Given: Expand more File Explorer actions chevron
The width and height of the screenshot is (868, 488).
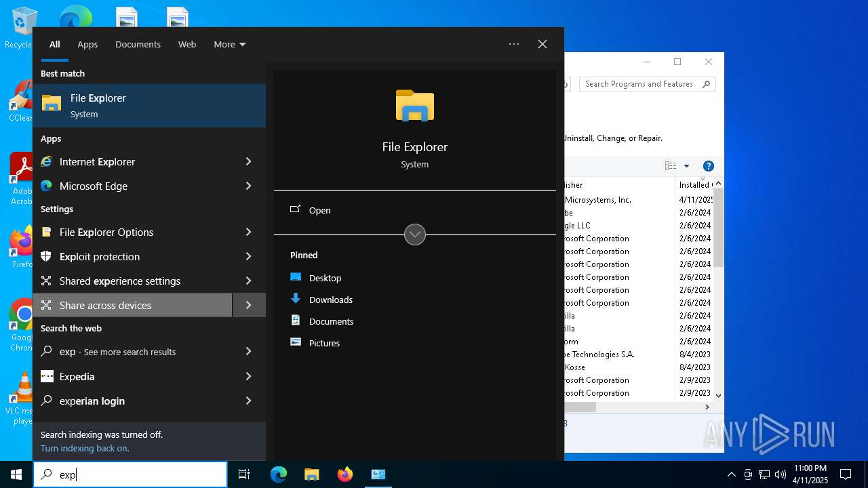Looking at the screenshot, I should (415, 235).
